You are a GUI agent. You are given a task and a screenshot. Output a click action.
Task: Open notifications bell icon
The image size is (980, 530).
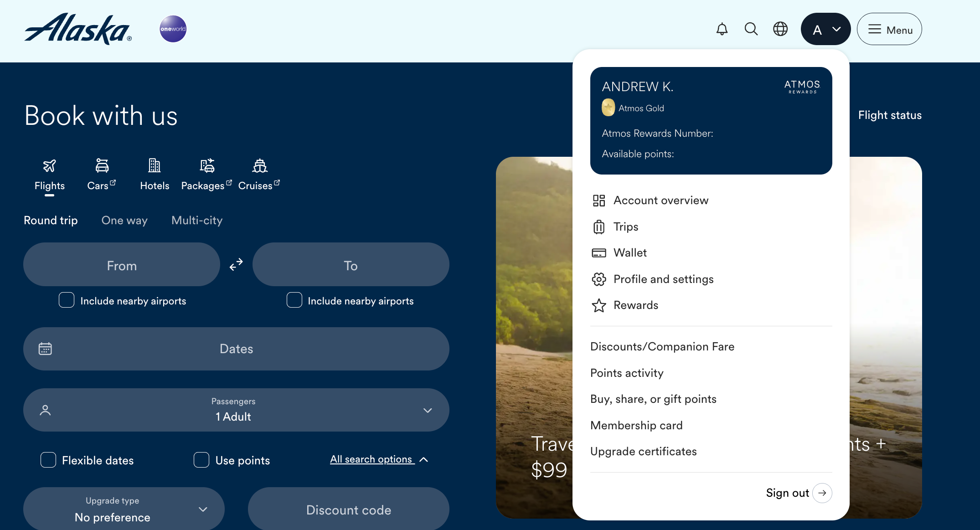pos(722,29)
